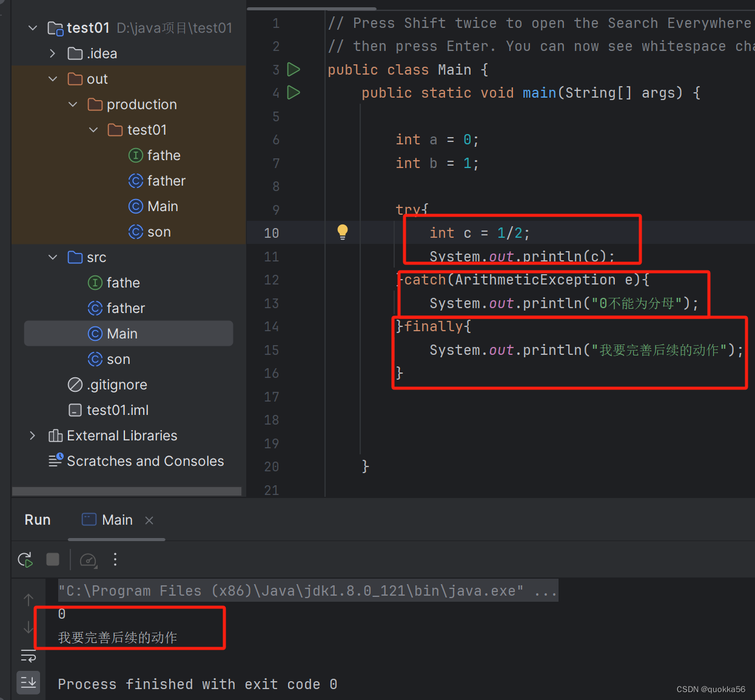
Task: Open the yellow lightbulb quick-fix on line 10
Action: [x=343, y=232]
